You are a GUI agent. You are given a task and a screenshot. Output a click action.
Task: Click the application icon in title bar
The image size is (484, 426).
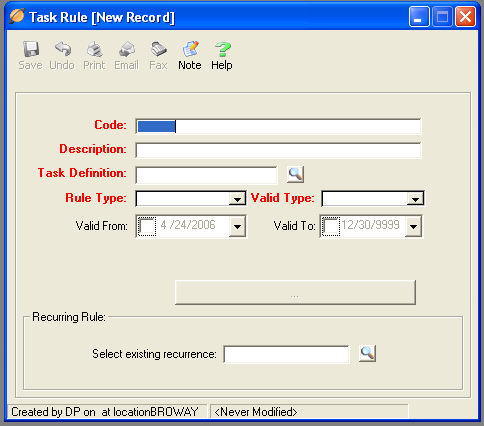pyautogui.click(x=16, y=16)
